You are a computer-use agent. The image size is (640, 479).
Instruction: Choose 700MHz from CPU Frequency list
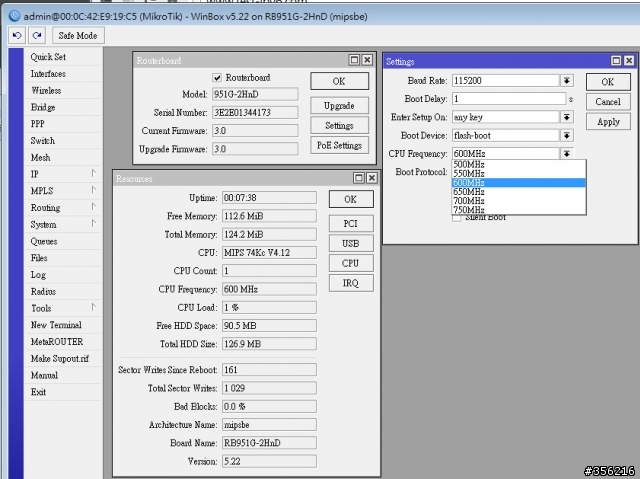(x=518, y=200)
